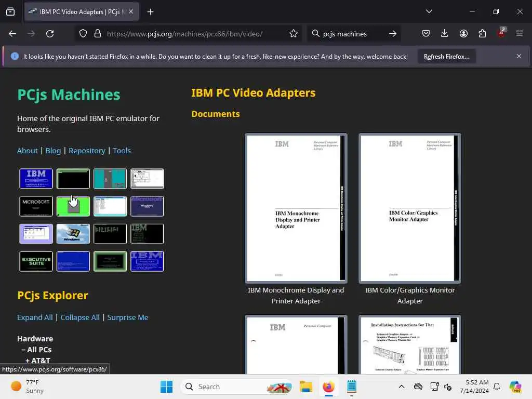This screenshot has width=532, height=399.
Task: Reload the current page
Action: (50, 34)
